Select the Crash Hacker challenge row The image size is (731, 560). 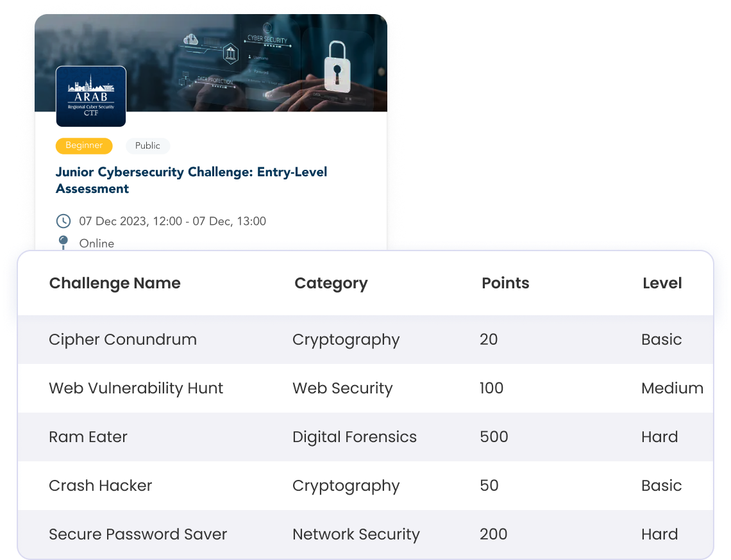click(x=100, y=486)
